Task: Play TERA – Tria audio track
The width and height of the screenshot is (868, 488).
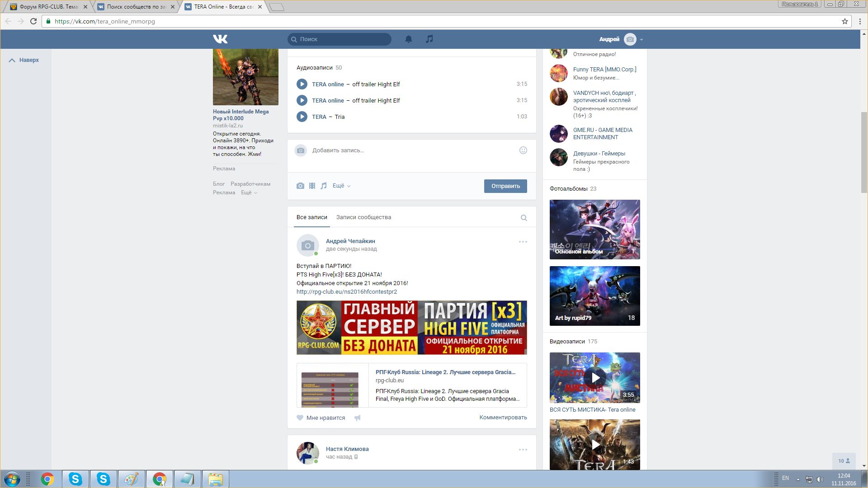Action: pos(302,117)
